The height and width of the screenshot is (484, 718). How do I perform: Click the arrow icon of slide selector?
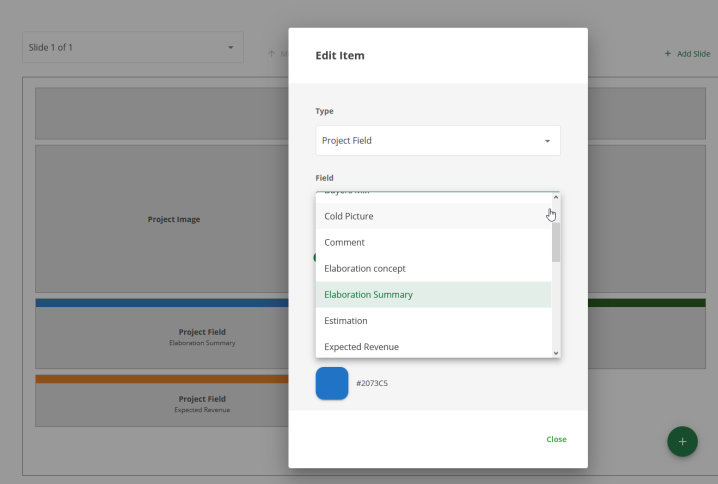pos(230,47)
